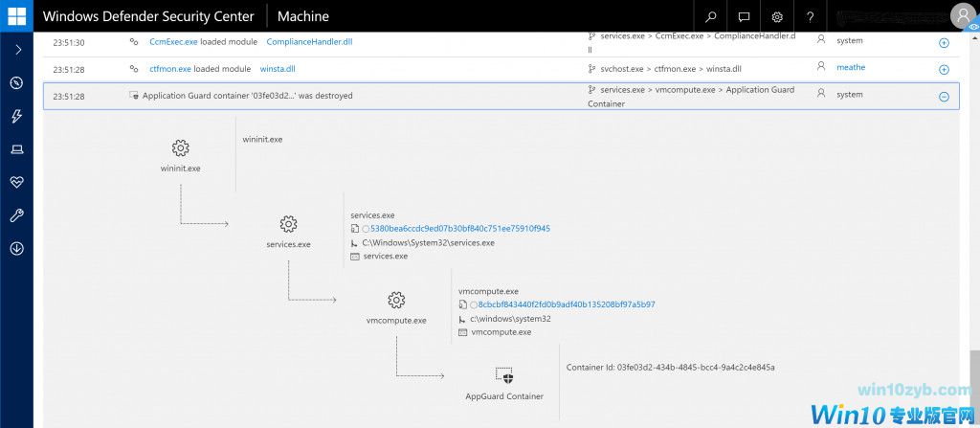
Task: Open the feedback chat icon in header
Action: (x=744, y=16)
